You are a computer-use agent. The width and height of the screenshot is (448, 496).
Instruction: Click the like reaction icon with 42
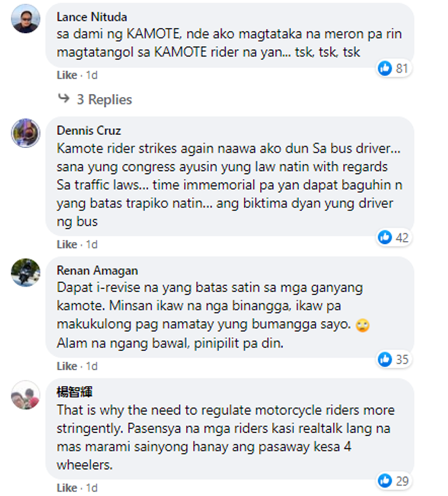click(385, 237)
